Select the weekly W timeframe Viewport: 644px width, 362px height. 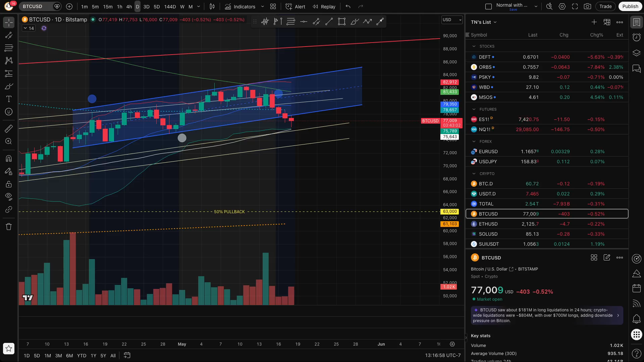click(182, 6)
